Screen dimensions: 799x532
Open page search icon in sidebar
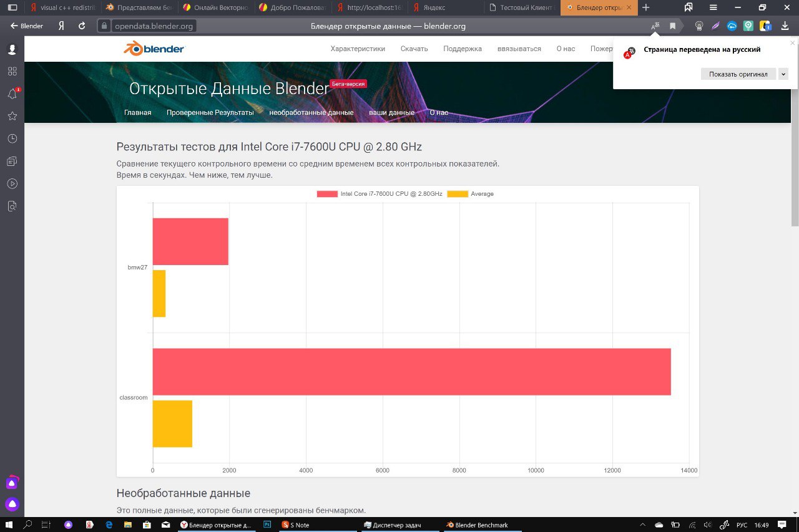click(12, 206)
